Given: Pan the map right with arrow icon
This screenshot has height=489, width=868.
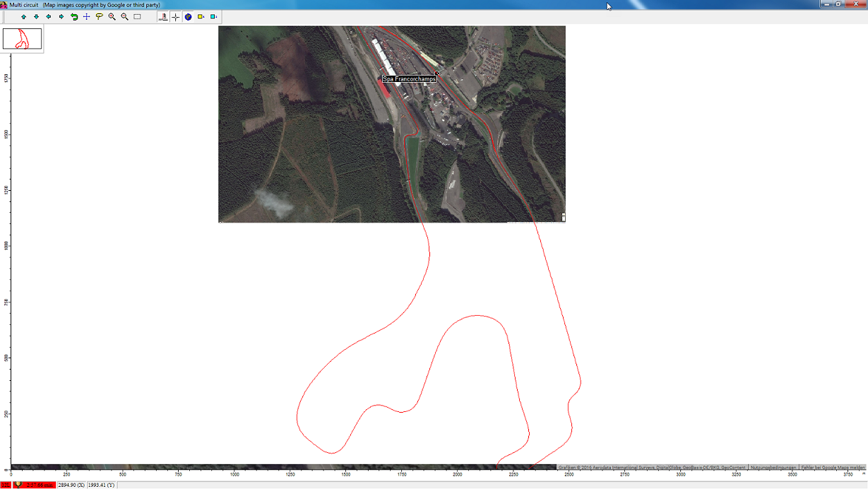Looking at the screenshot, I should click(x=61, y=17).
